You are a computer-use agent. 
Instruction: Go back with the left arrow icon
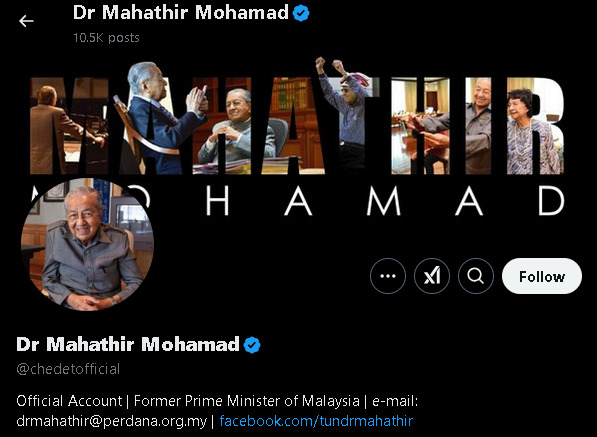(x=26, y=21)
